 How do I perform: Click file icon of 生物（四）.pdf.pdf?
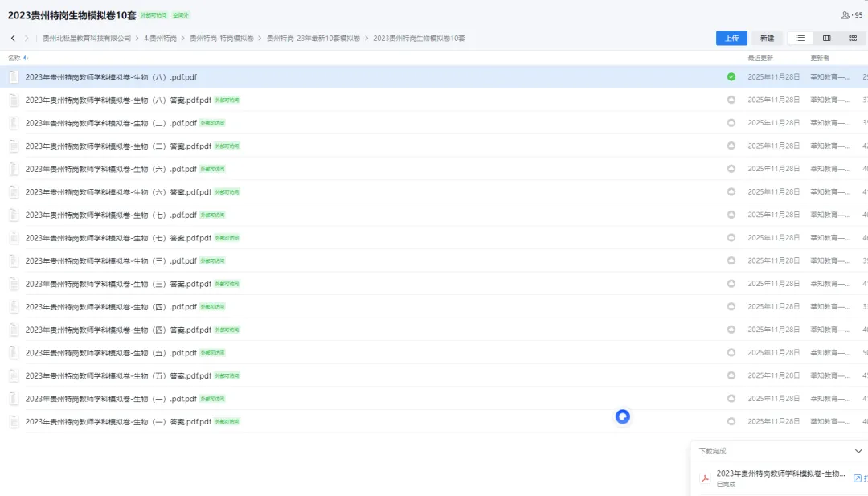click(14, 306)
